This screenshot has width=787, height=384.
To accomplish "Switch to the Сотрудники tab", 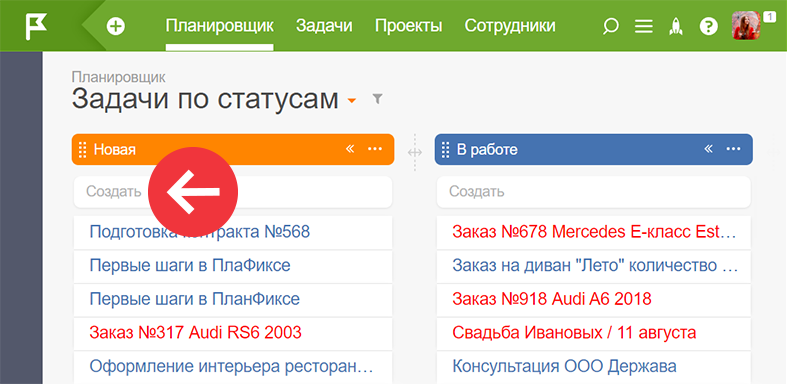I will 510,26.
